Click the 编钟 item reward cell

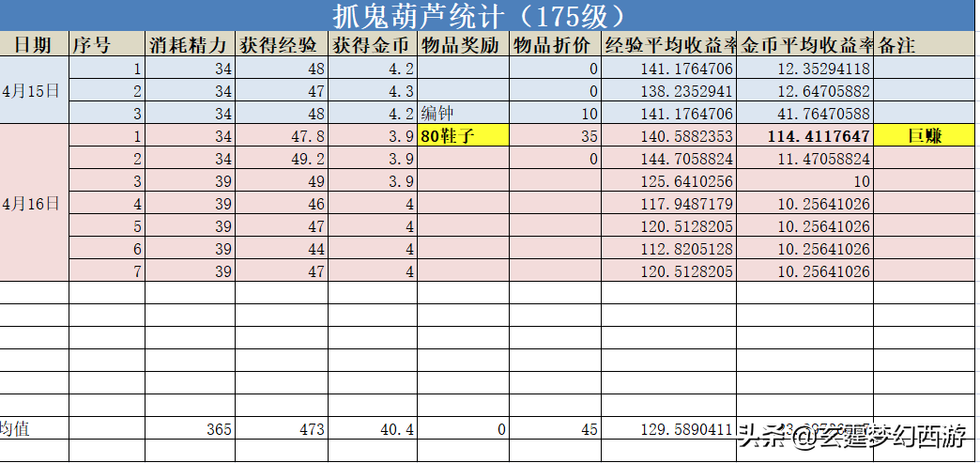click(463, 114)
